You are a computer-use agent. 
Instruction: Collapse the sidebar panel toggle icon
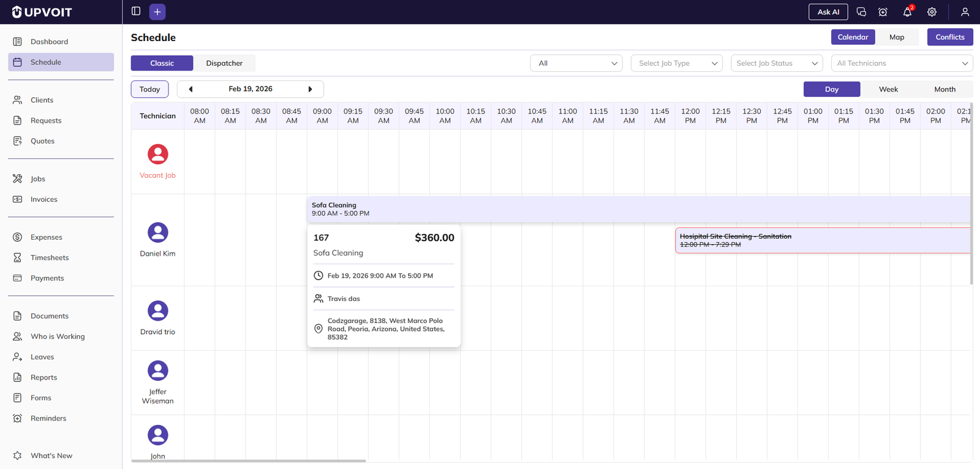pyautogui.click(x=136, y=11)
